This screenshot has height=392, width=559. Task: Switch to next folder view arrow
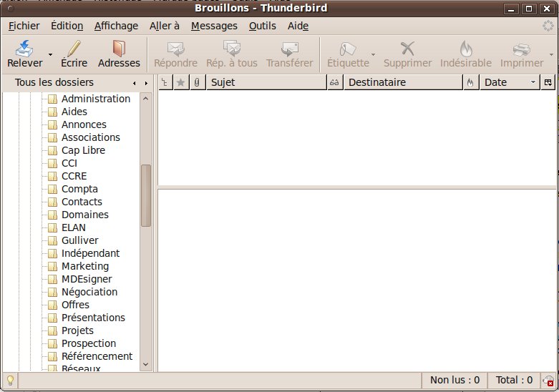point(147,83)
